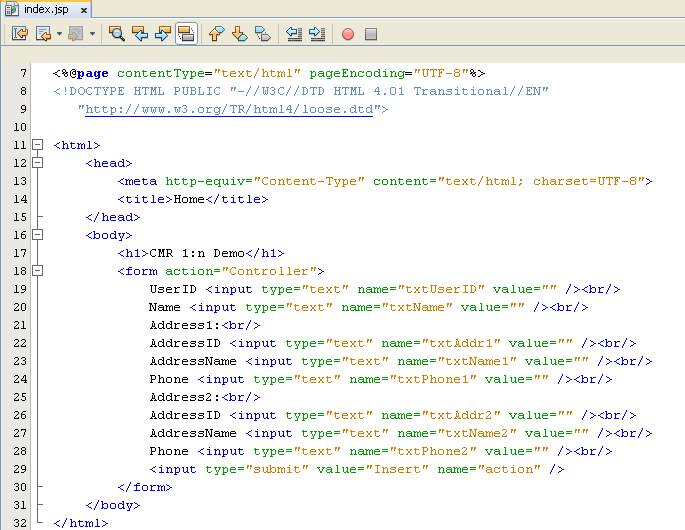Screen dimensions: 685x530
Task: Stop macro recording with square icon
Action: [370, 34]
